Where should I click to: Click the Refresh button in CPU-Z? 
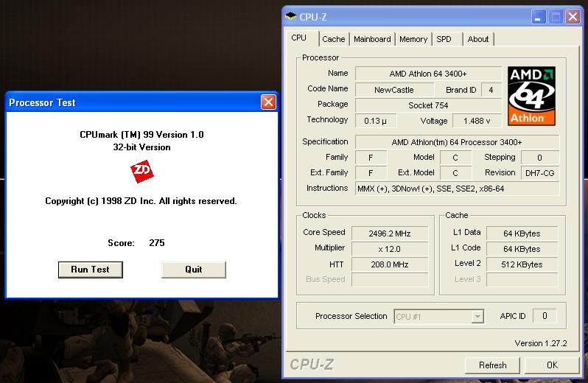click(492, 365)
